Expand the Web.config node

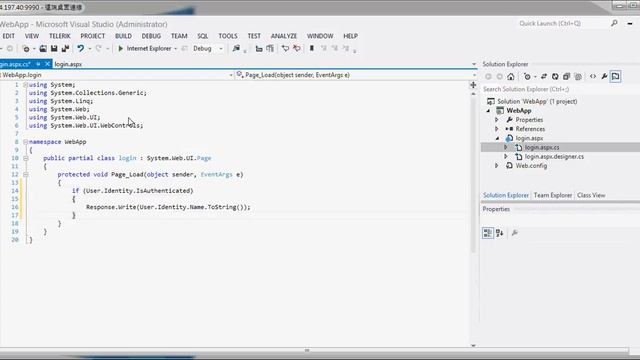coord(497,166)
